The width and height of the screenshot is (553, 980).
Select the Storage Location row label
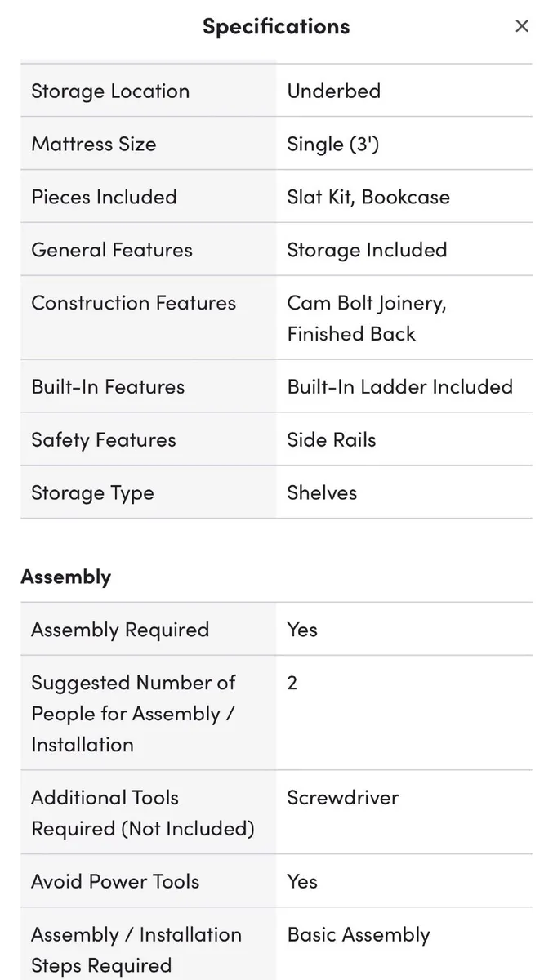coord(110,91)
